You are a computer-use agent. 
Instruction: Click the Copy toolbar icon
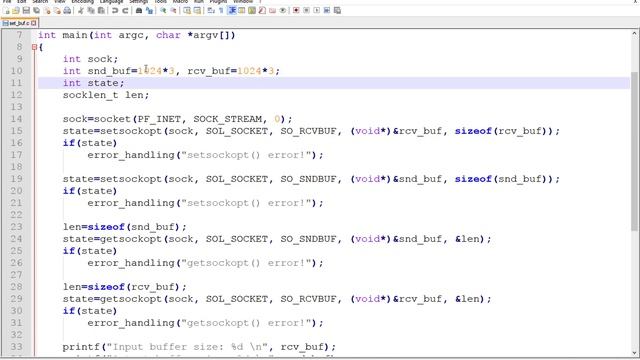click(91, 10)
